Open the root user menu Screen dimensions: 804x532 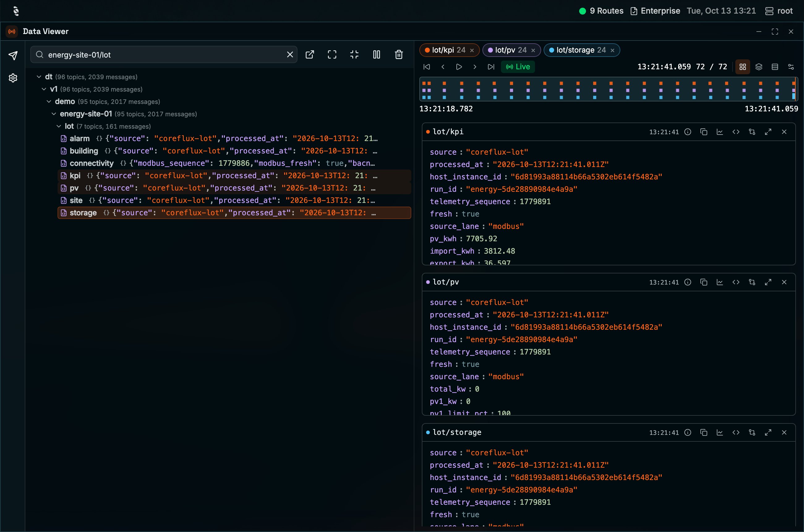tap(779, 11)
